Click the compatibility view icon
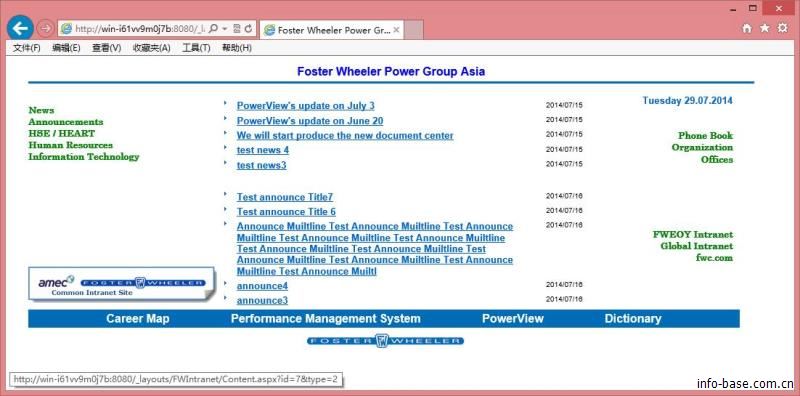 [237, 29]
